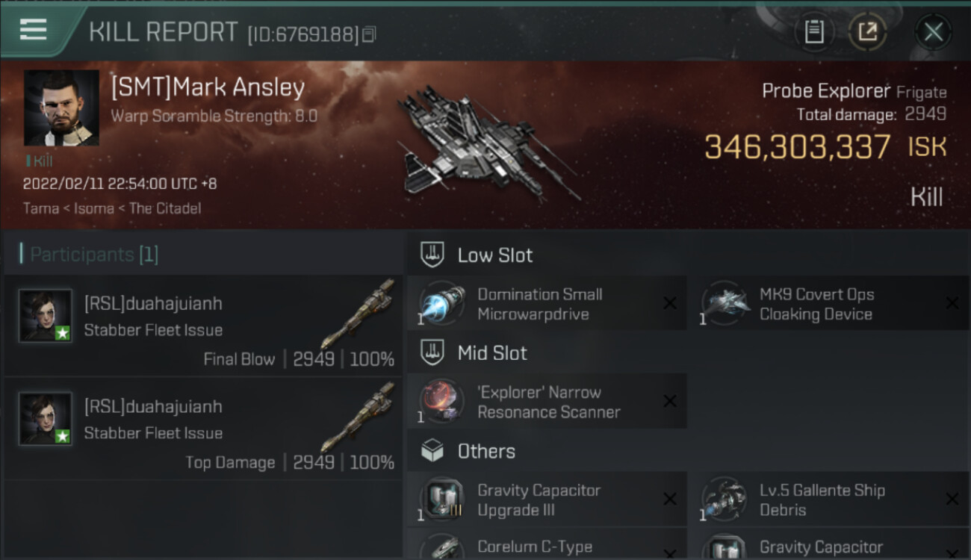Viewport: 971px width, 560px height.
Task: View Mark Ansley's character portrait
Action: [x=61, y=108]
